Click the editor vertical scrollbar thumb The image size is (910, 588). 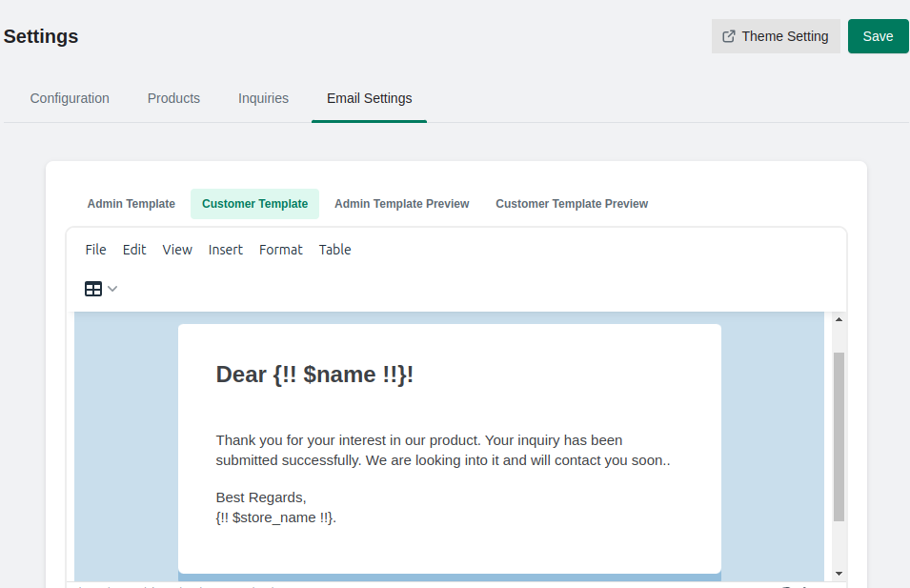coord(839,436)
